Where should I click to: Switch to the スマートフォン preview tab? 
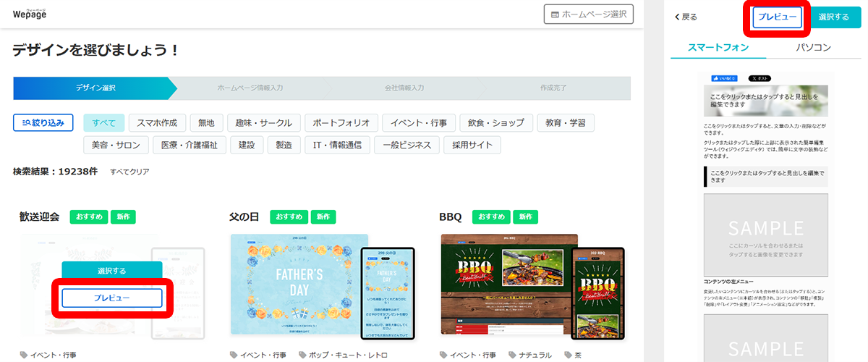(x=718, y=48)
